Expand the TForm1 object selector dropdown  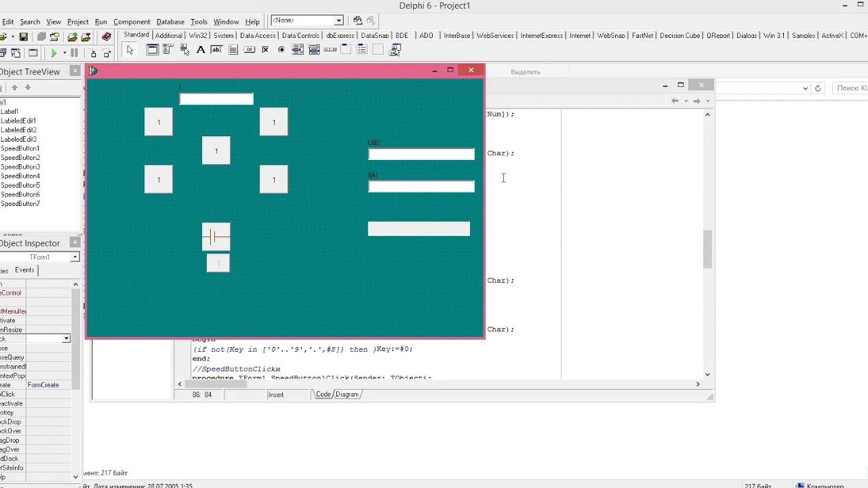(x=75, y=257)
